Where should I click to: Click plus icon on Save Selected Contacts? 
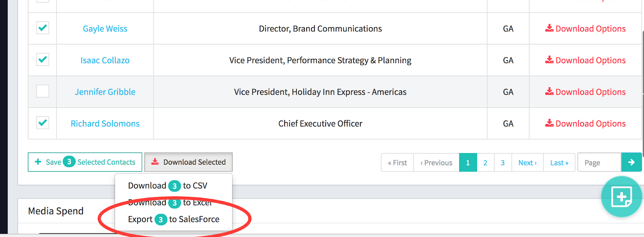[x=38, y=162]
